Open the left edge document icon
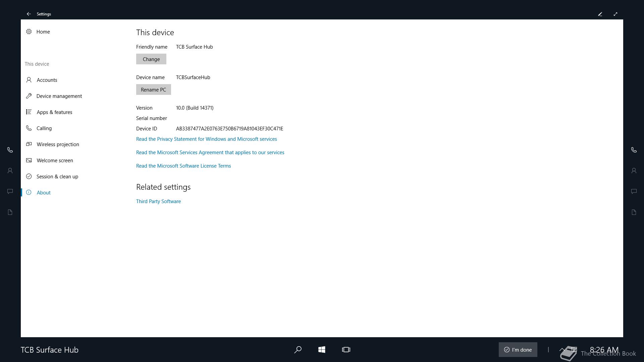 [10, 212]
